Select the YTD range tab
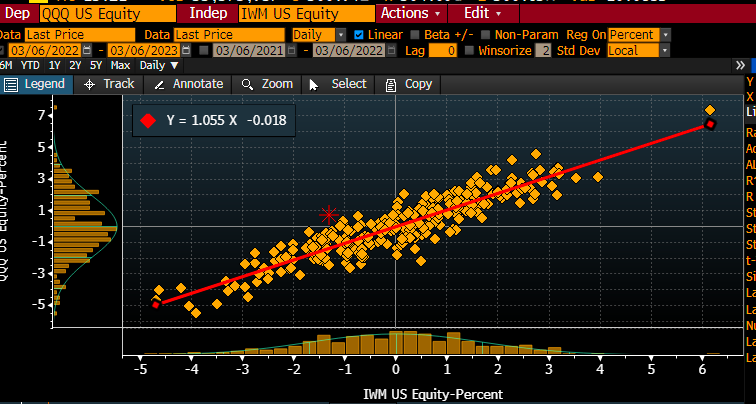The width and height of the screenshot is (756, 404). point(30,66)
